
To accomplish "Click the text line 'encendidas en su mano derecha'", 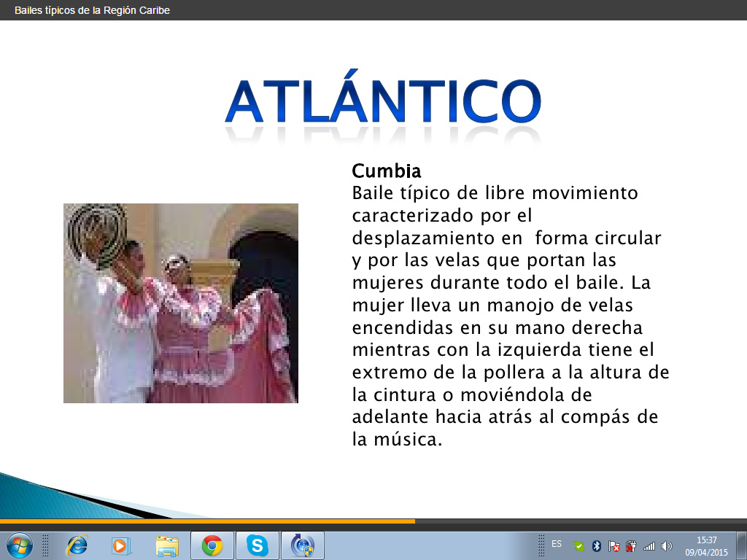I will pyautogui.click(x=498, y=327).
